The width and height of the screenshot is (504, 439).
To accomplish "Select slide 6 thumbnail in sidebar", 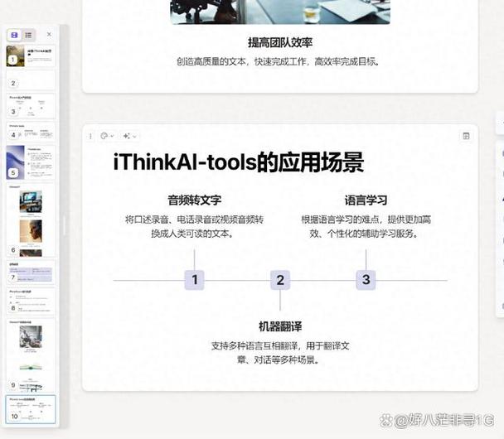I will [31, 220].
